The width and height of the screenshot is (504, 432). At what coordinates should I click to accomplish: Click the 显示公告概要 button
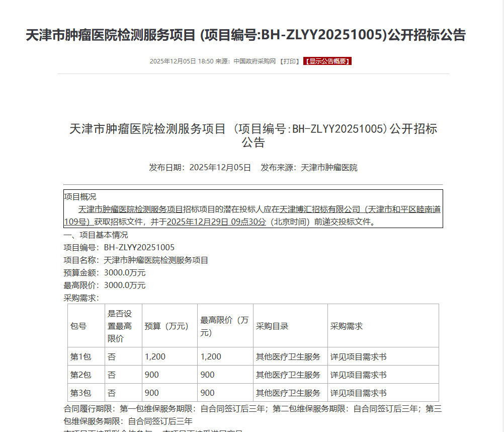[327, 61]
